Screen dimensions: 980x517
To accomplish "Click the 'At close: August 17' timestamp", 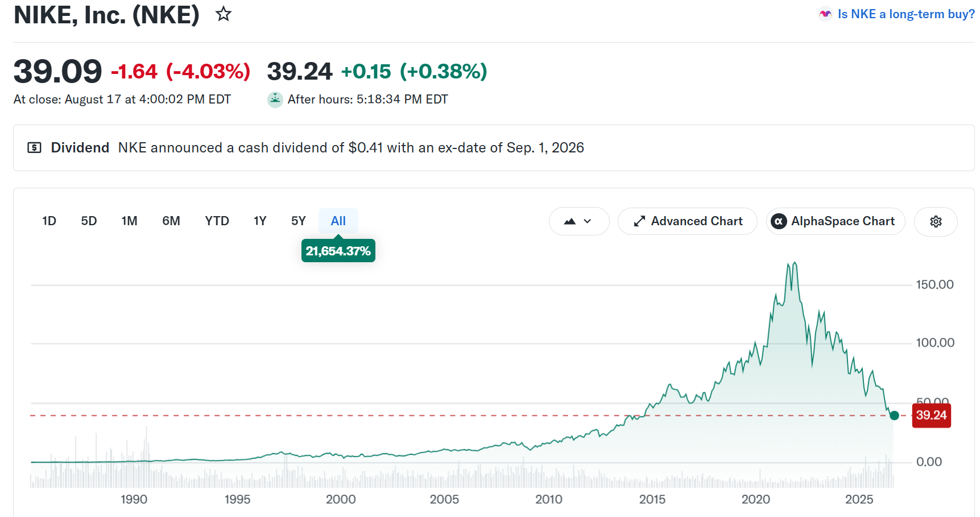I will pos(122,100).
